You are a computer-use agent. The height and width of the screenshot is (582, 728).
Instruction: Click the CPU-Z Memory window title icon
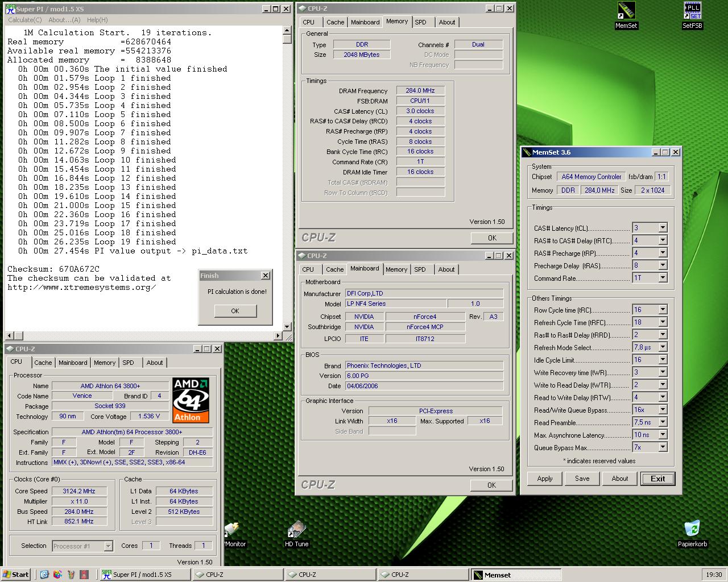[302, 9]
